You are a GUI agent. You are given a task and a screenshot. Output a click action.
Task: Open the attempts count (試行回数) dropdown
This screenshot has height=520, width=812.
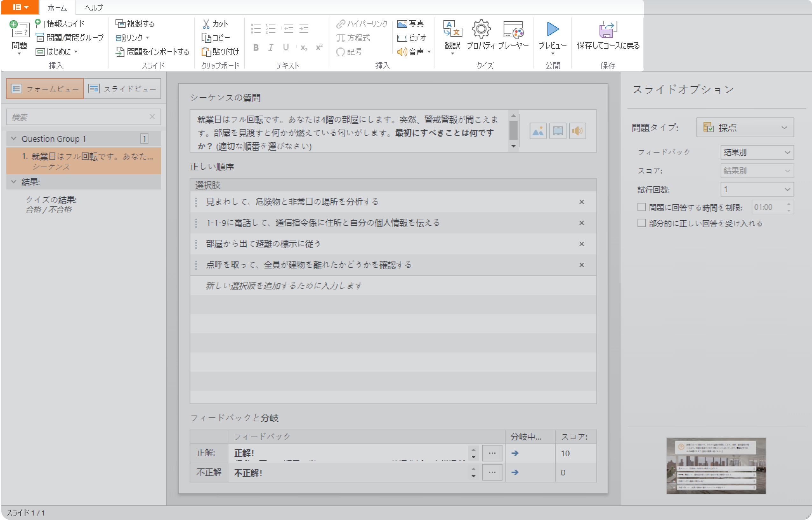pyautogui.click(x=757, y=189)
